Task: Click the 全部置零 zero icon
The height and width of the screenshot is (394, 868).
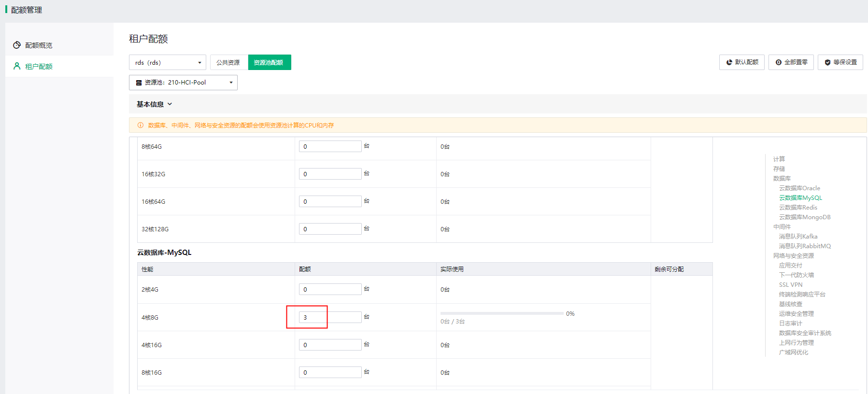Action: (x=778, y=62)
